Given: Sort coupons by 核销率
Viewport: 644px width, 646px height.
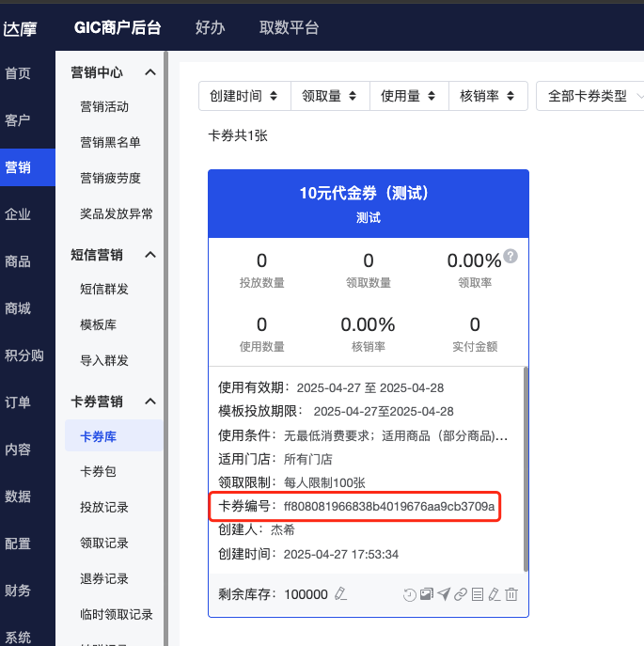Looking at the screenshot, I should pyautogui.click(x=486, y=96).
